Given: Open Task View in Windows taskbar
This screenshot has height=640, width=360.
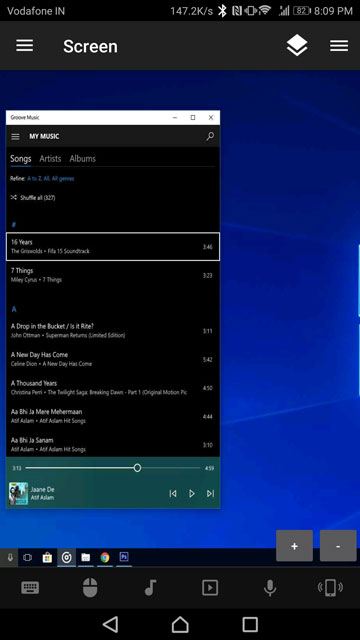Looking at the screenshot, I should click(27, 557).
